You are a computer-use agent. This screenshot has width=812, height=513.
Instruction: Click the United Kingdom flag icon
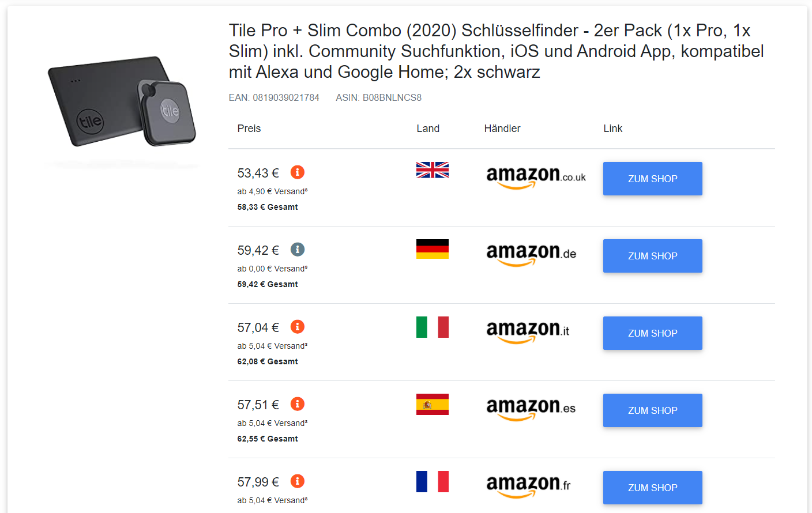[x=433, y=170]
